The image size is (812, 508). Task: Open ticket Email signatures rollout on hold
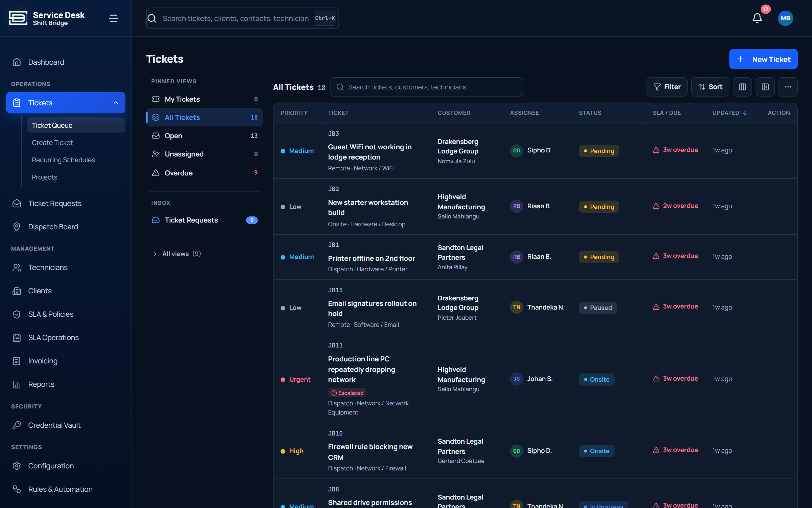pyautogui.click(x=372, y=309)
